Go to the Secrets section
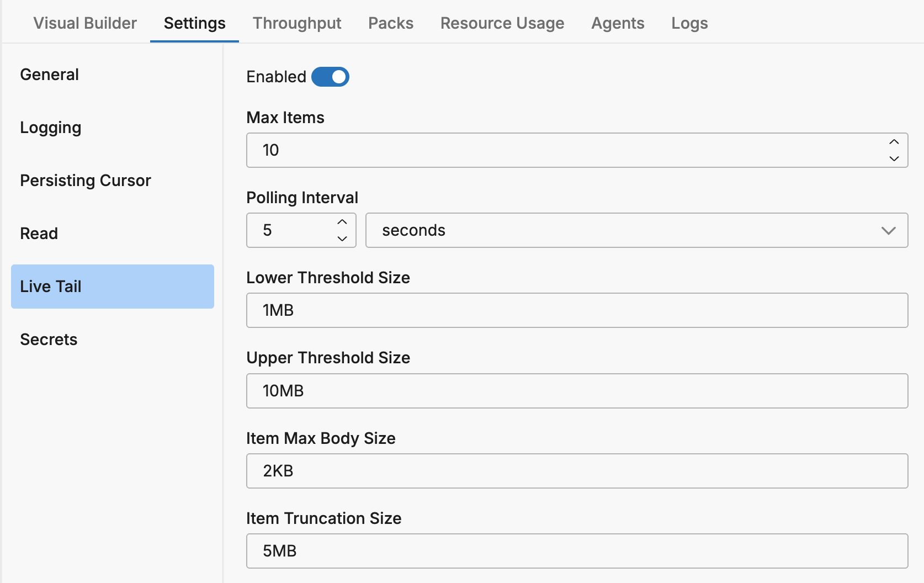 click(x=49, y=340)
